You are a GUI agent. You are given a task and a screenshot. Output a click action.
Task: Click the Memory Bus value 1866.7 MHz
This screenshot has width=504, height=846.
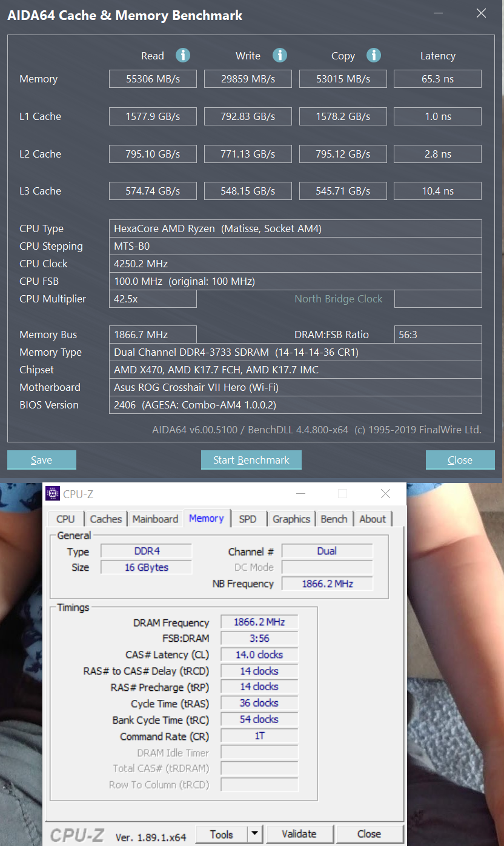click(x=153, y=335)
